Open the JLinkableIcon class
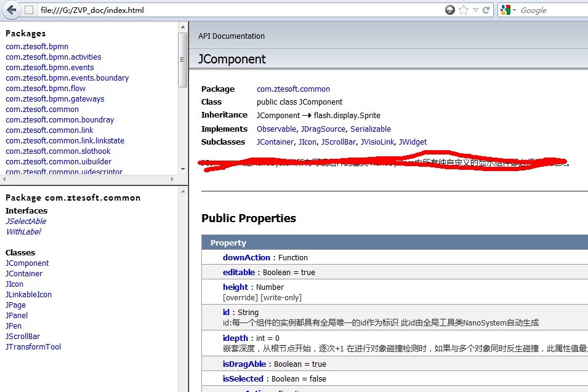The height and width of the screenshot is (392, 588). pyautogui.click(x=28, y=295)
